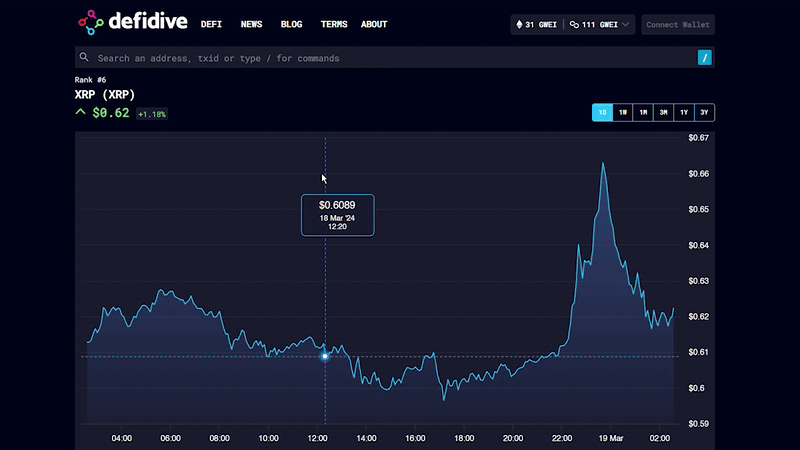
Task: Click the Rank #6 label
Action: point(90,80)
